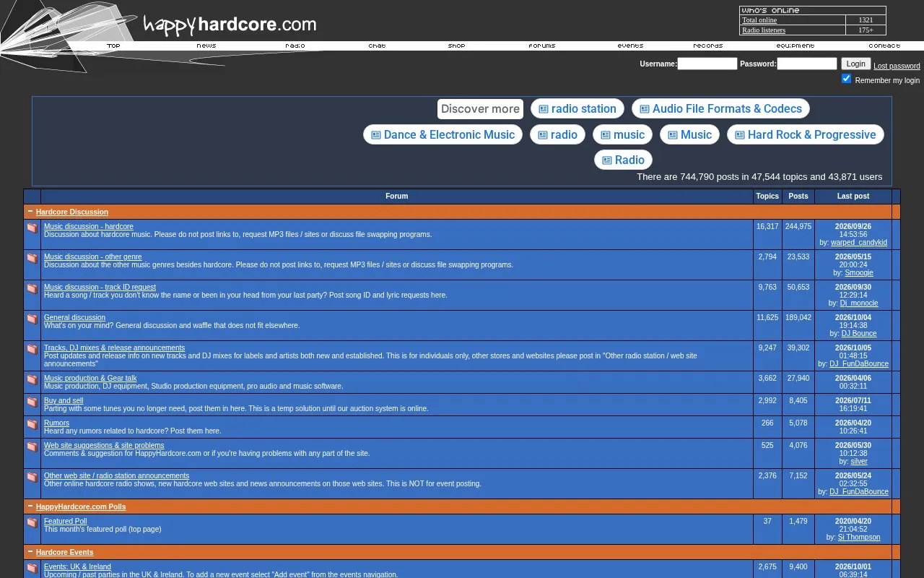Click the radio station suggestion chip
The width and height of the screenshot is (924, 578).
click(x=577, y=109)
